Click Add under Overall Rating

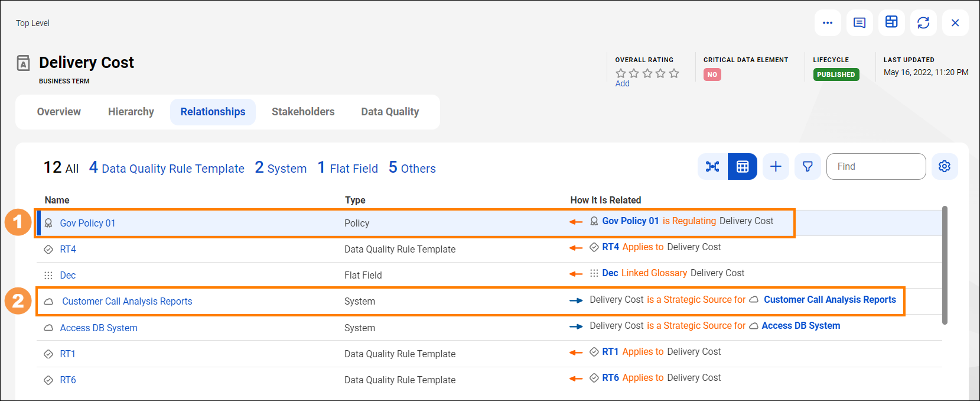622,83
